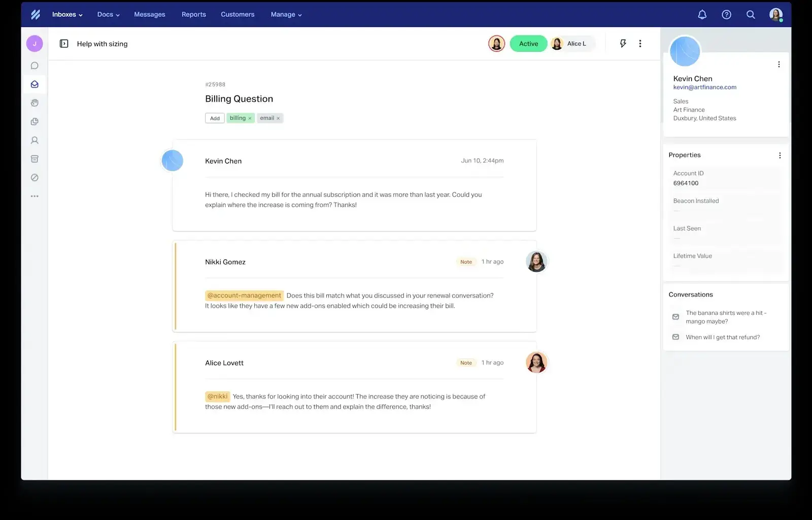The height and width of the screenshot is (520, 812).
Task: Click the Beacon Installed property field
Action: pos(726,205)
